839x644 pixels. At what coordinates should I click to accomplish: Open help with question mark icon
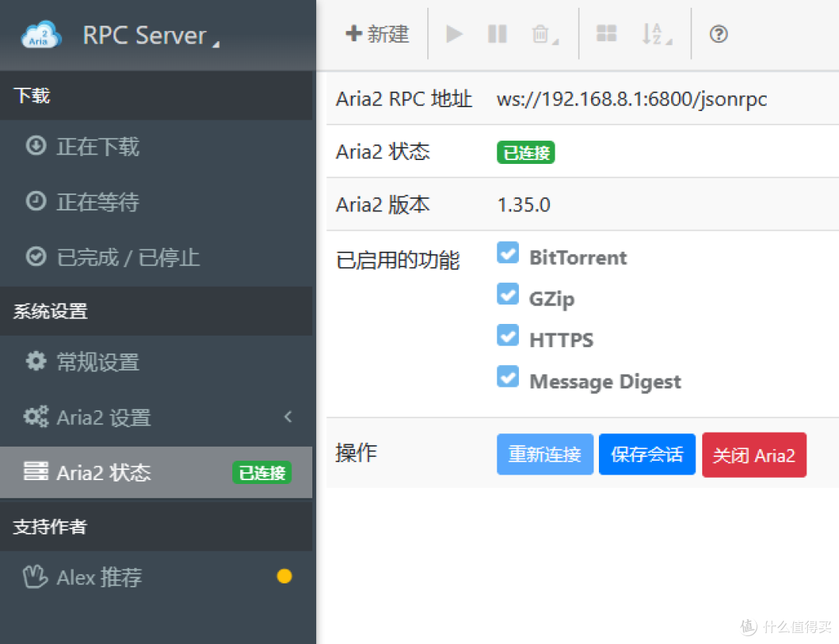719,34
